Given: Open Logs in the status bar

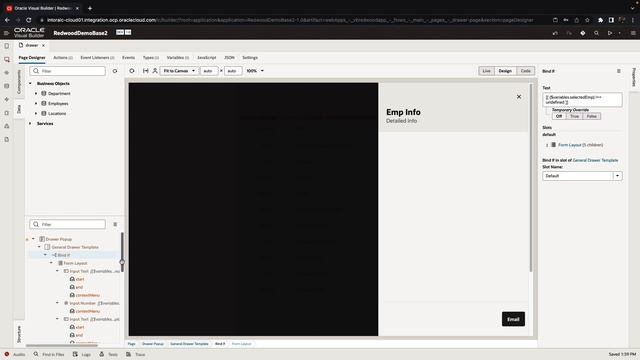Looking at the screenshot, I should click(82, 354).
